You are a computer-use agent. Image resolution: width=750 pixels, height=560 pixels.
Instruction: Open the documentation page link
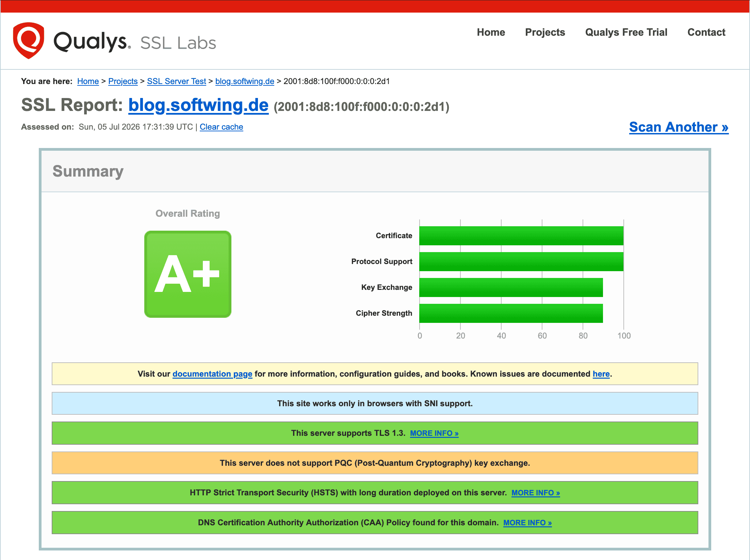(212, 374)
